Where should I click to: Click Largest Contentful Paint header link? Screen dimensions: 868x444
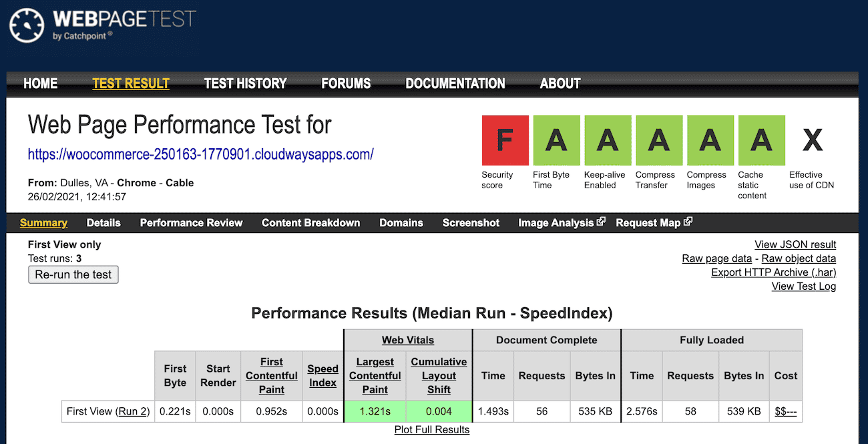[x=375, y=376]
